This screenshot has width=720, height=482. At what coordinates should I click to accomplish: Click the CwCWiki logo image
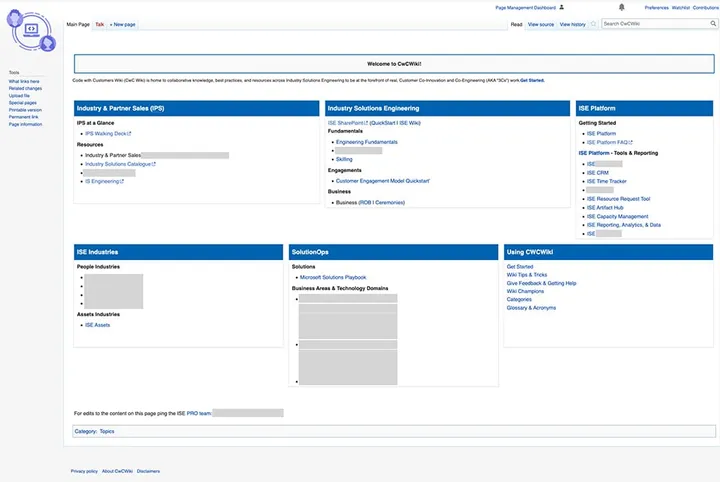click(31, 31)
